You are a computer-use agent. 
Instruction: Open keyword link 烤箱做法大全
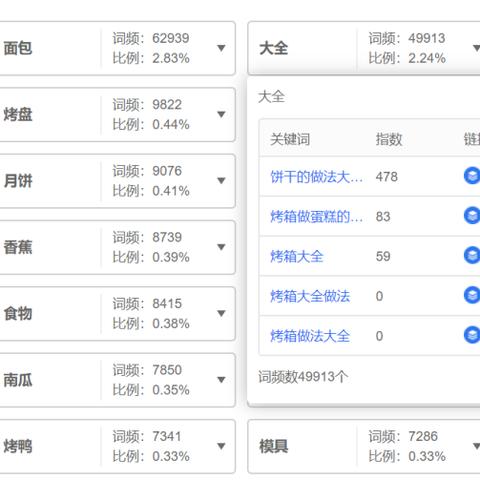(310, 336)
